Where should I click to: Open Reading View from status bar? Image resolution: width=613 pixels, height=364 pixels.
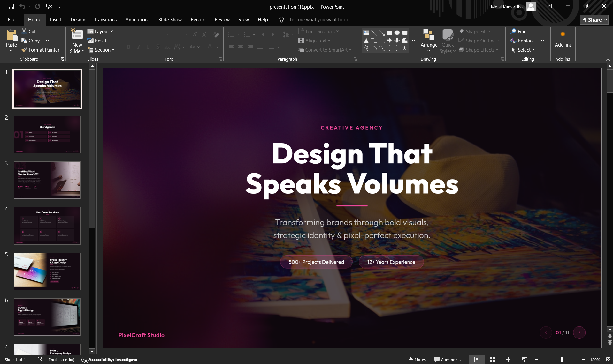508,360
